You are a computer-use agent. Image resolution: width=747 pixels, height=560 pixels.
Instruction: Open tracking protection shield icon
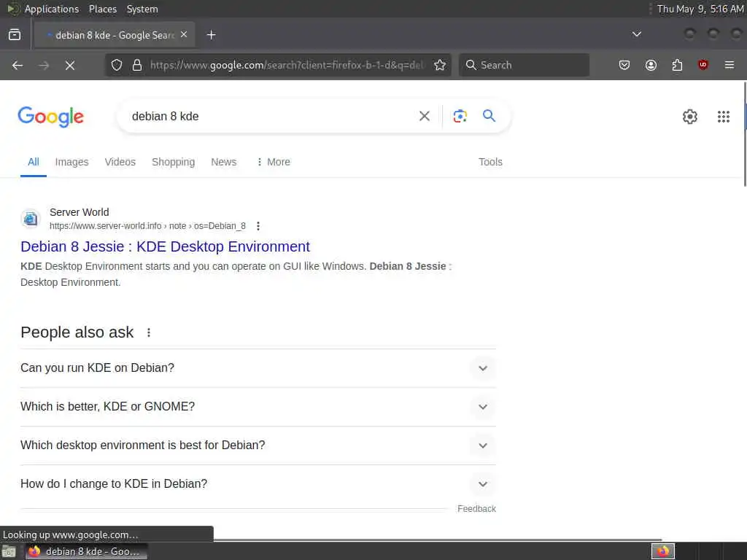point(117,65)
